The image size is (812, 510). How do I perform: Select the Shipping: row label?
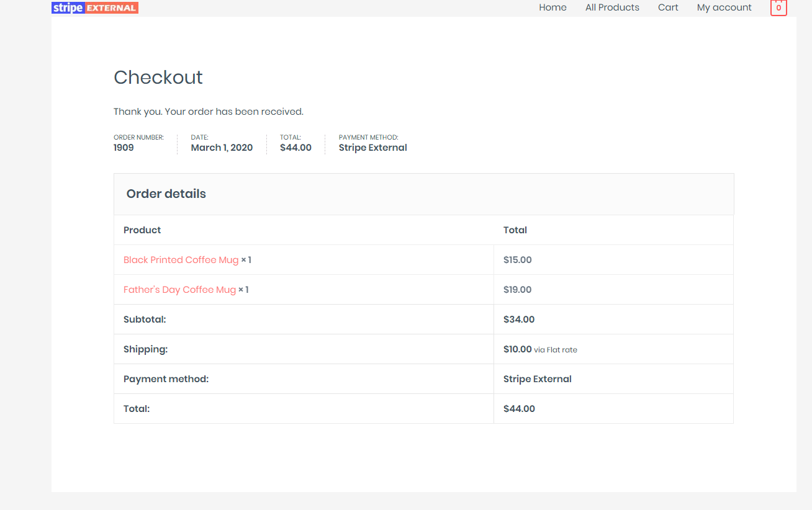pyautogui.click(x=145, y=349)
